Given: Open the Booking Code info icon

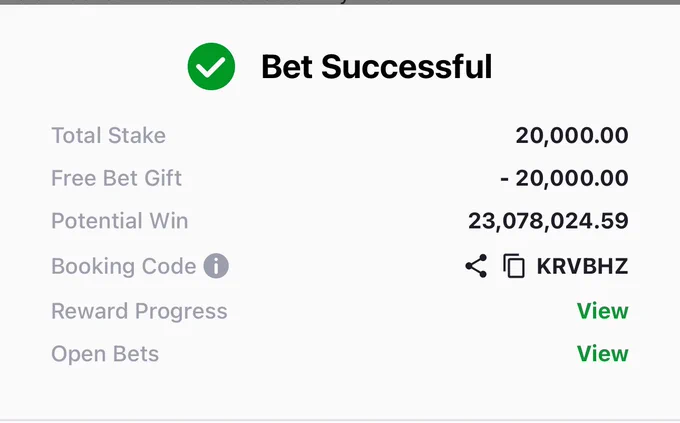Looking at the screenshot, I should click(216, 266).
